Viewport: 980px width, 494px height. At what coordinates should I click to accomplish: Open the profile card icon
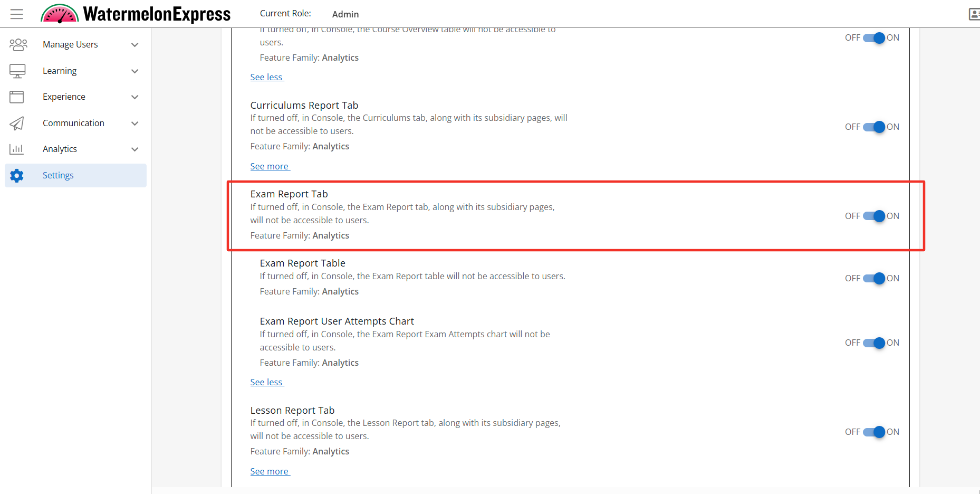point(974,14)
